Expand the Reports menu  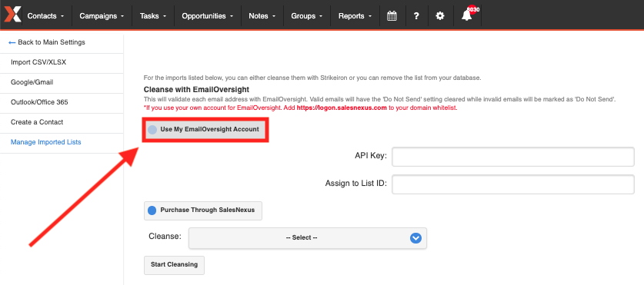[355, 16]
